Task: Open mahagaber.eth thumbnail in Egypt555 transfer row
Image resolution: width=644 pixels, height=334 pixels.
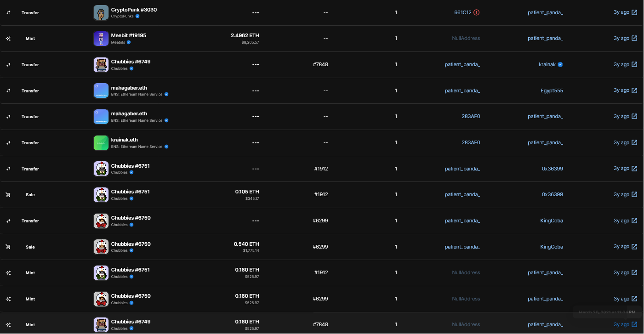Action: point(101,91)
